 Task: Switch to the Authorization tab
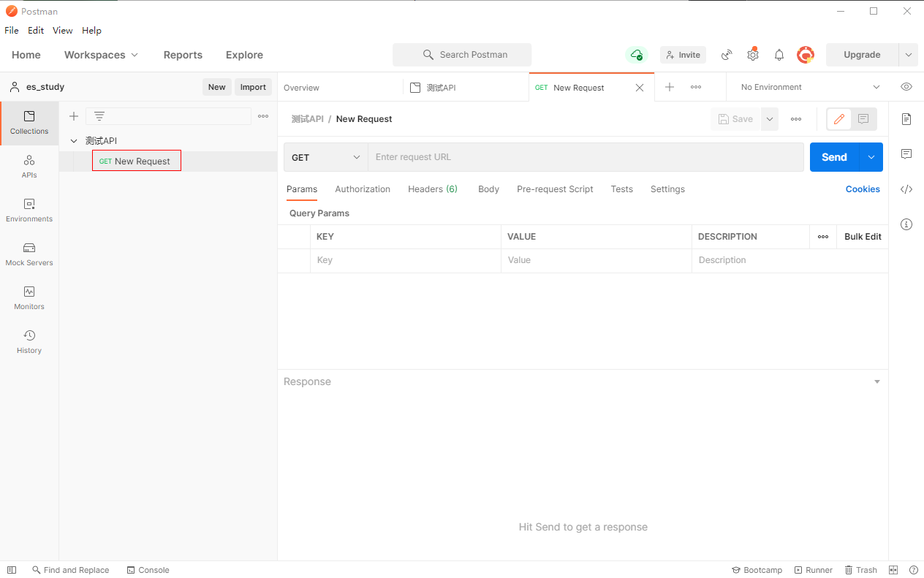[363, 189]
